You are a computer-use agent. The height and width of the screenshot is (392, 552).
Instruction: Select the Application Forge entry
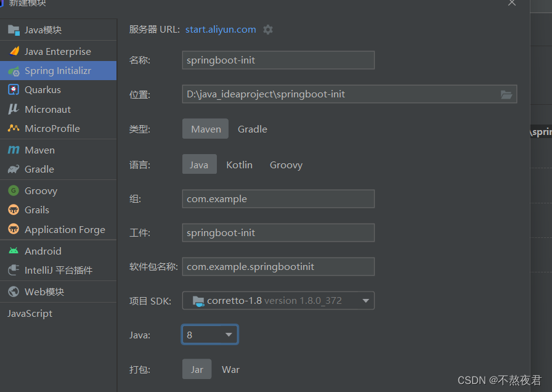pos(59,229)
